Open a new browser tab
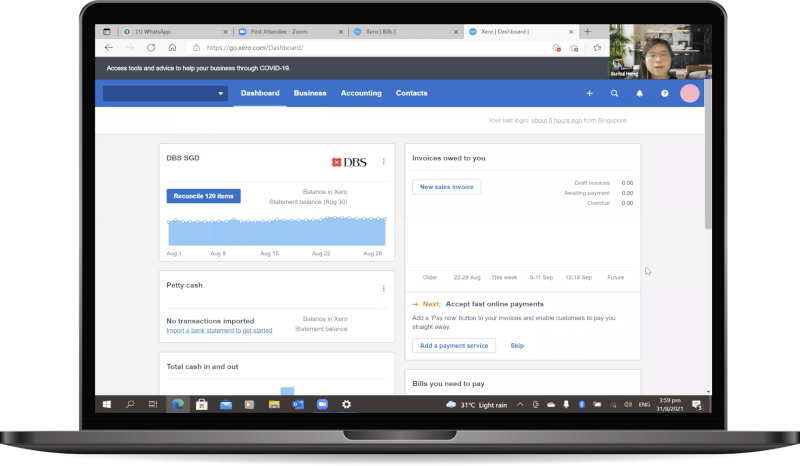Screen dimensions: 800x466 587,32
